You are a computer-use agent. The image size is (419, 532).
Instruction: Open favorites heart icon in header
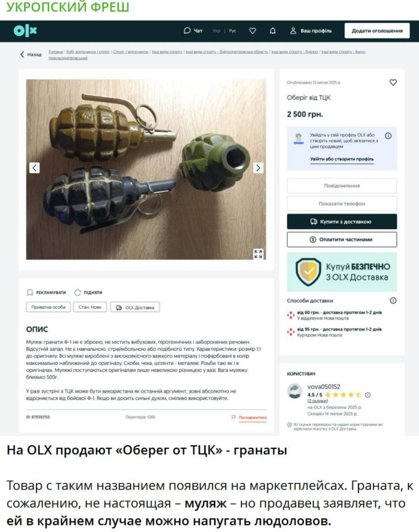[x=252, y=31]
